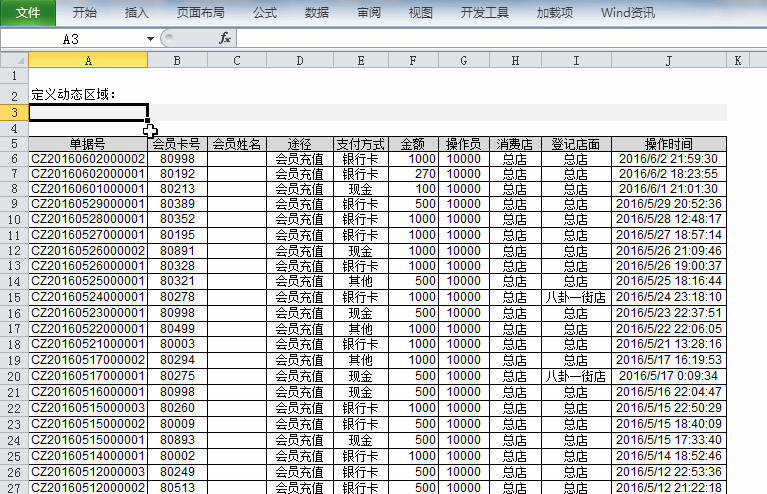Click the Select All corner triangle
Screen dimensions: 767x494
pos(15,60)
